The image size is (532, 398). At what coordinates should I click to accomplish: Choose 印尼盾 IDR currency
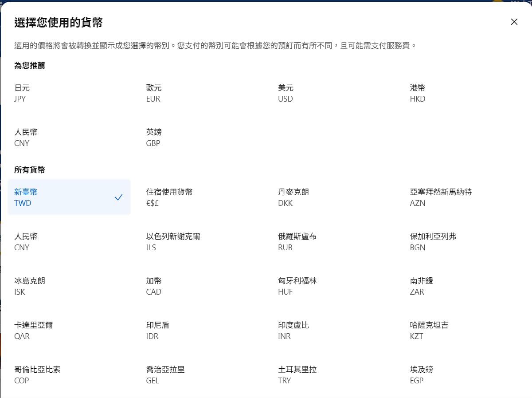[157, 331]
